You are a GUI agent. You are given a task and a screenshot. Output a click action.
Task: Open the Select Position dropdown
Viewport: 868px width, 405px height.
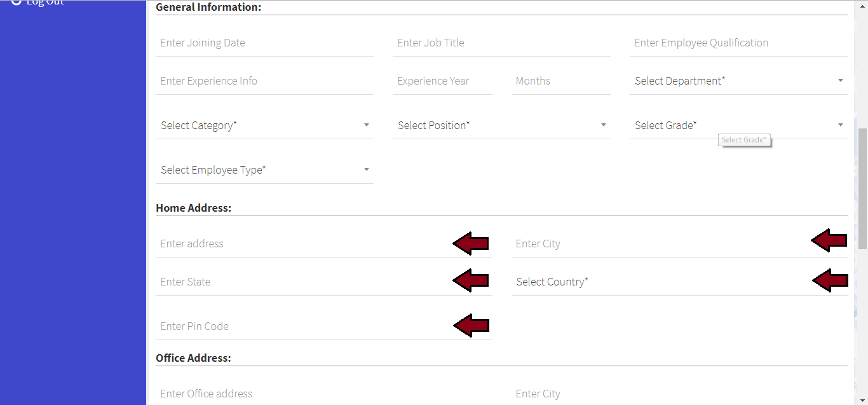click(x=501, y=126)
